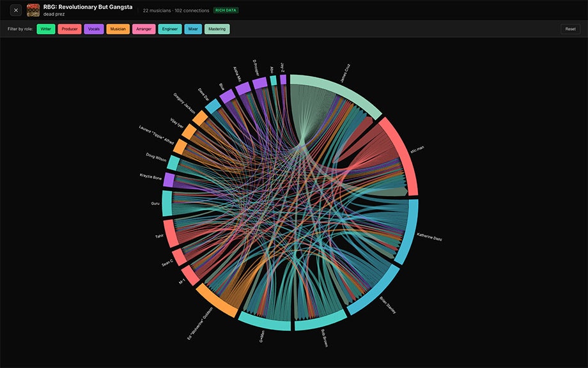Select Katherine Diehl's blue arc segment

click(x=410, y=233)
